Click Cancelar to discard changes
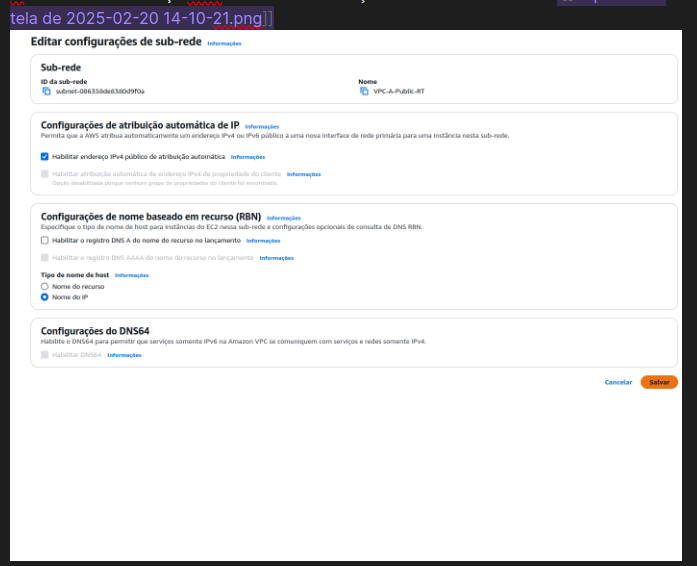 click(618, 382)
